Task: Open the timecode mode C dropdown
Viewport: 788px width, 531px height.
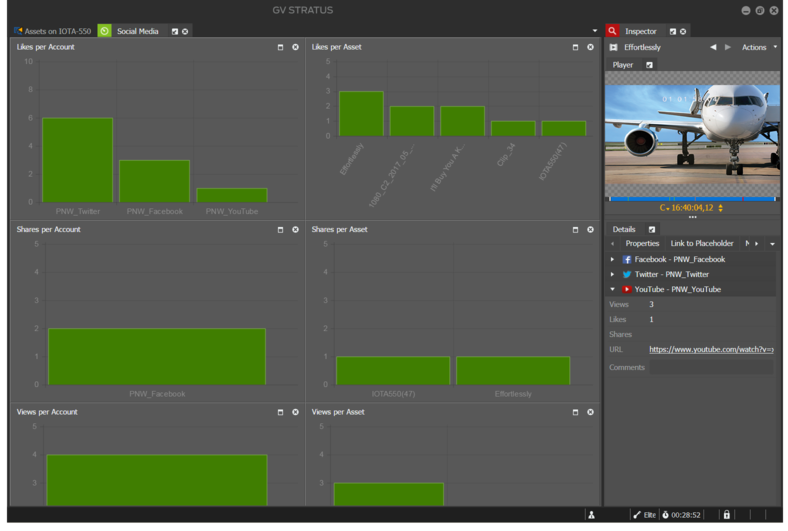Action: click(x=664, y=208)
